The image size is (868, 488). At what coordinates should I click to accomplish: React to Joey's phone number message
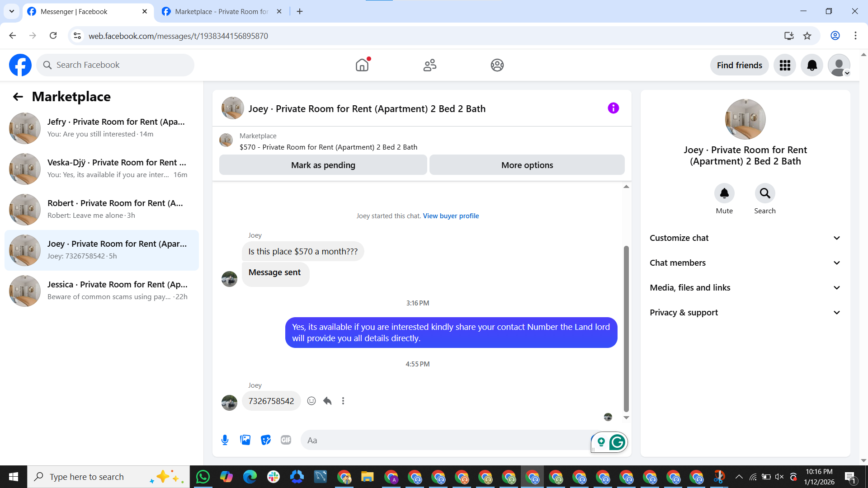point(311,401)
